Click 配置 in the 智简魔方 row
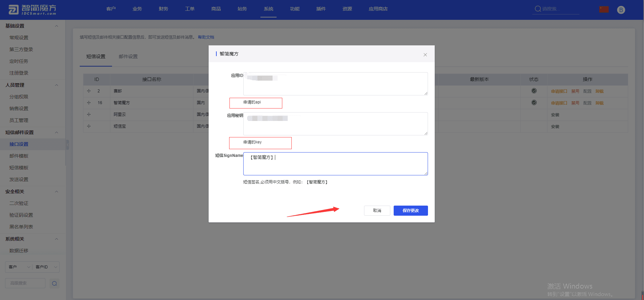Image resolution: width=644 pixels, height=300 pixels. [x=587, y=103]
